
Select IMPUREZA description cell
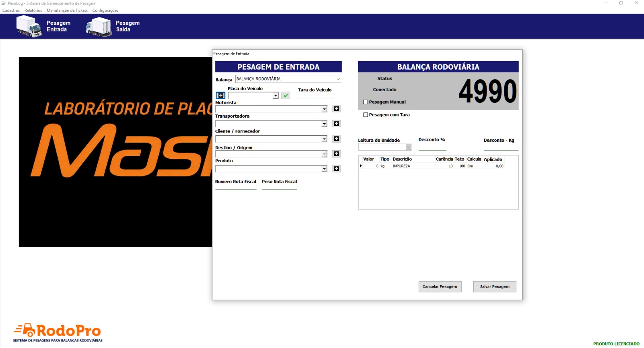[413, 166]
